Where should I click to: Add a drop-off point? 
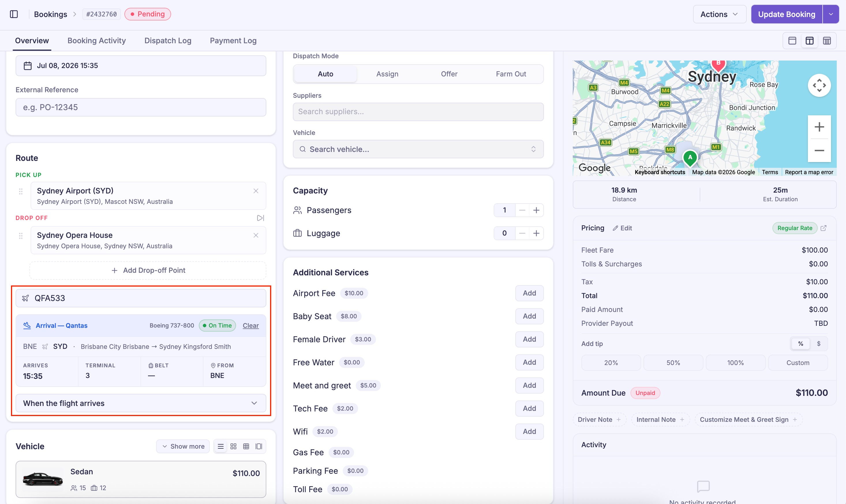(x=148, y=270)
